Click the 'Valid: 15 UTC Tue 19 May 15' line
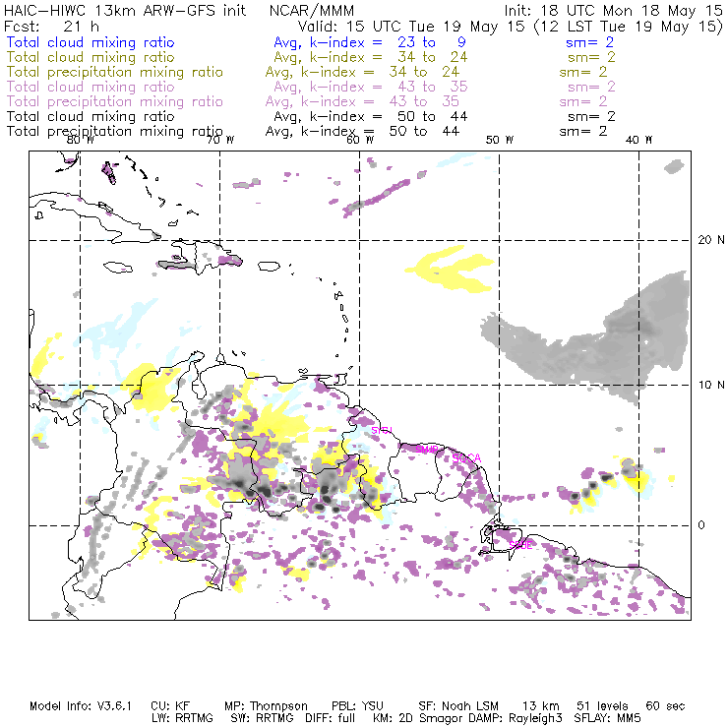Image resolution: width=728 pixels, height=728 pixels. coord(411,26)
